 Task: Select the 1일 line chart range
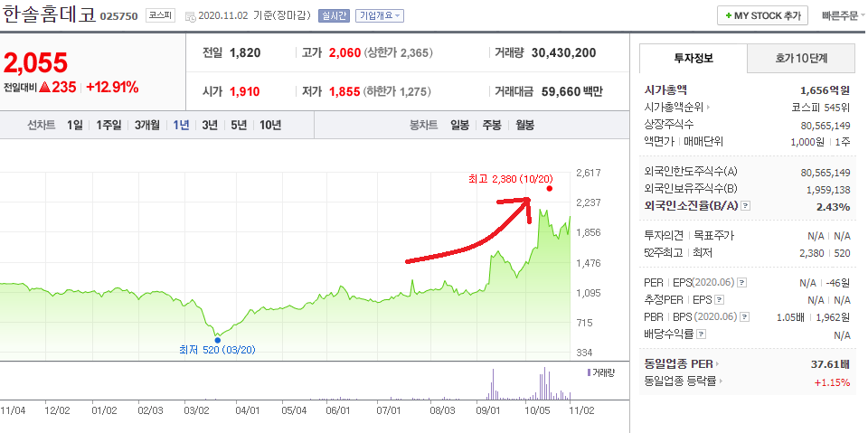tap(74, 125)
